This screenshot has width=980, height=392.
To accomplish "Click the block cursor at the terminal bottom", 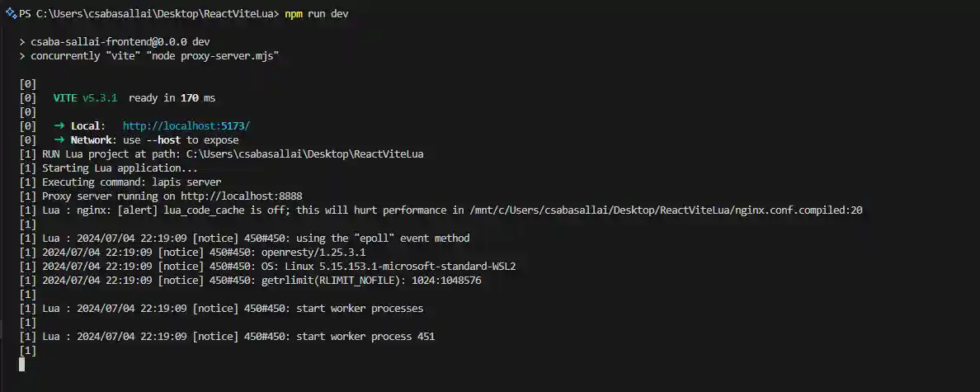I will pos(22,364).
